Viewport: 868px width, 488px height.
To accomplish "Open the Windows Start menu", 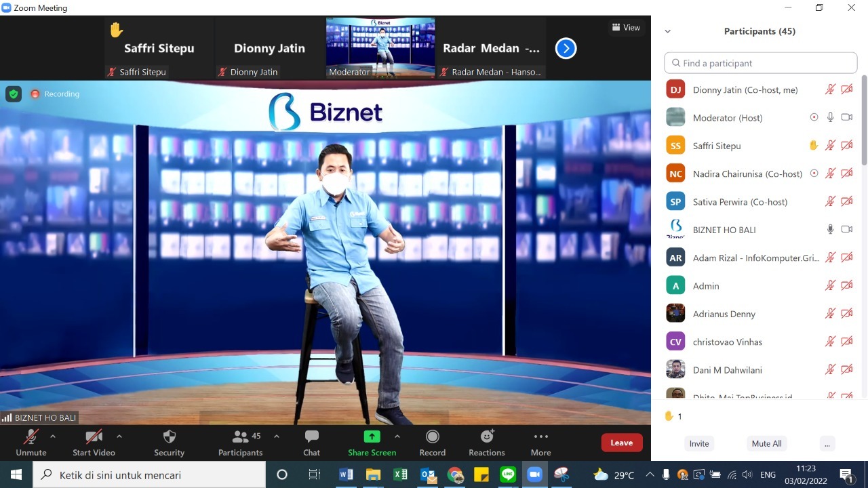I will pyautogui.click(x=16, y=474).
